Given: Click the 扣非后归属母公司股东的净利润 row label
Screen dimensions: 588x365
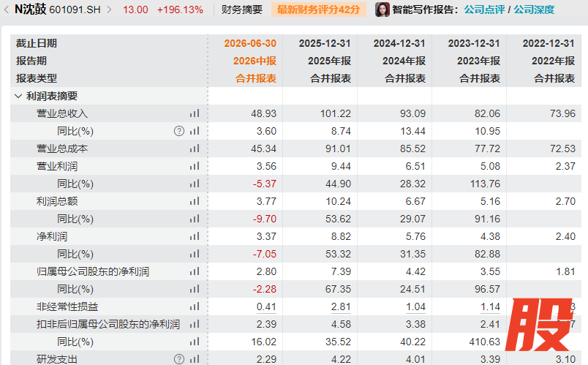Looking at the screenshot, I should pyautogui.click(x=108, y=324).
